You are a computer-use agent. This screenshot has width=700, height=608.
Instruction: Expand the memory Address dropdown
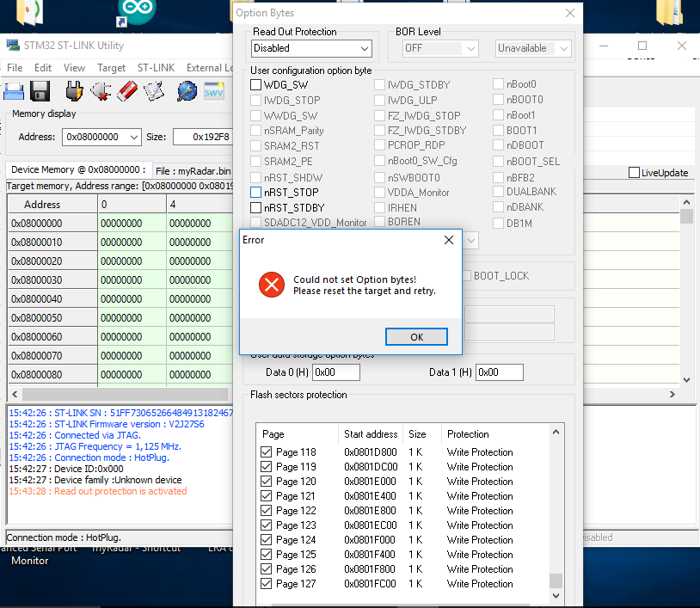[x=133, y=137]
